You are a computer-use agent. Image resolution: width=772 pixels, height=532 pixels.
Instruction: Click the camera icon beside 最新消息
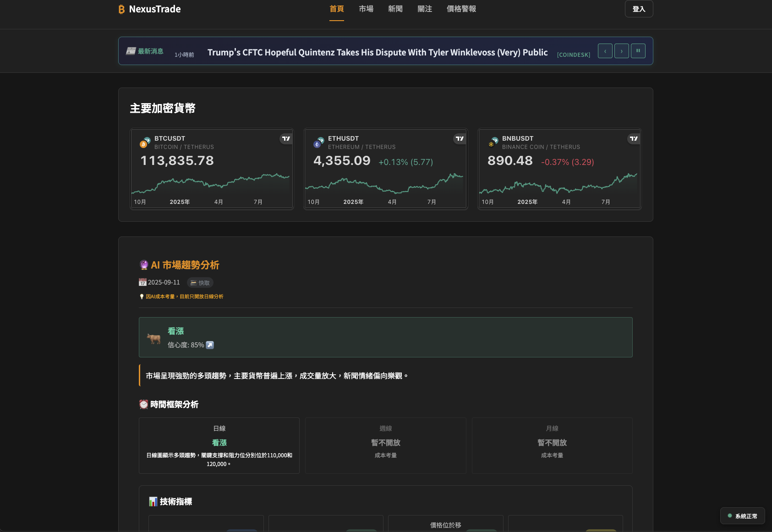click(131, 50)
